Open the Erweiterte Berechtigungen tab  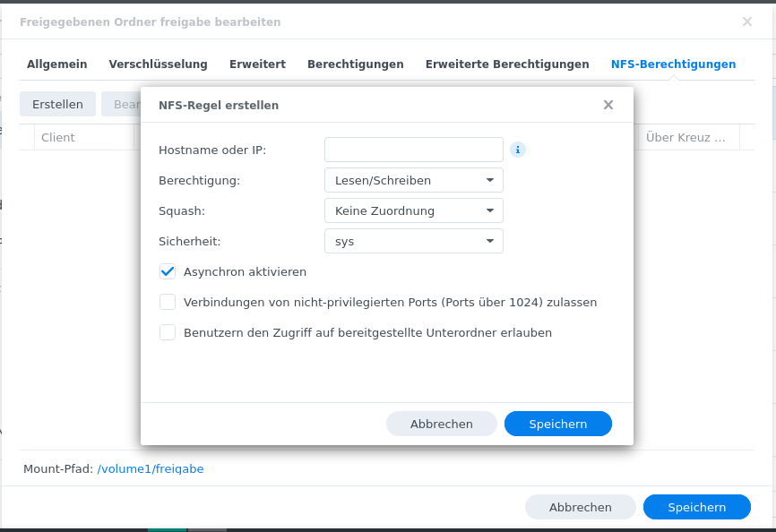(507, 64)
